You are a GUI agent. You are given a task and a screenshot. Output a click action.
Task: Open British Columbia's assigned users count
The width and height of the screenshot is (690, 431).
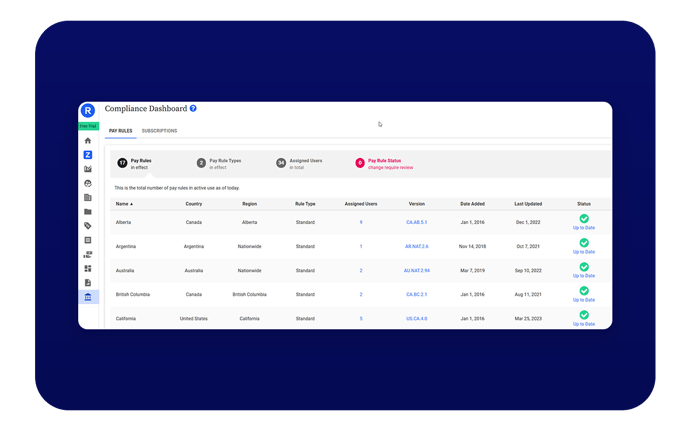pyautogui.click(x=361, y=295)
